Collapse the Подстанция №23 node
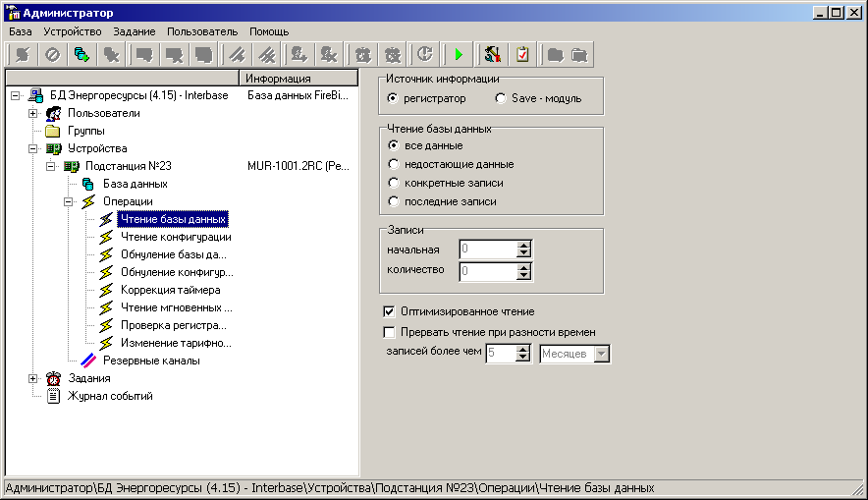This screenshot has width=868, height=500. [x=51, y=166]
